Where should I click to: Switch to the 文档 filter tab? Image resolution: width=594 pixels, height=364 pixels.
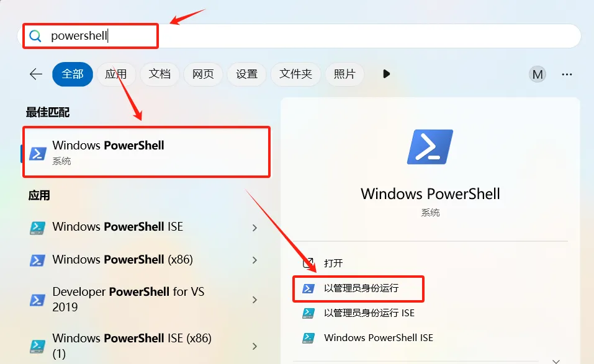pyautogui.click(x=160, y=74)
